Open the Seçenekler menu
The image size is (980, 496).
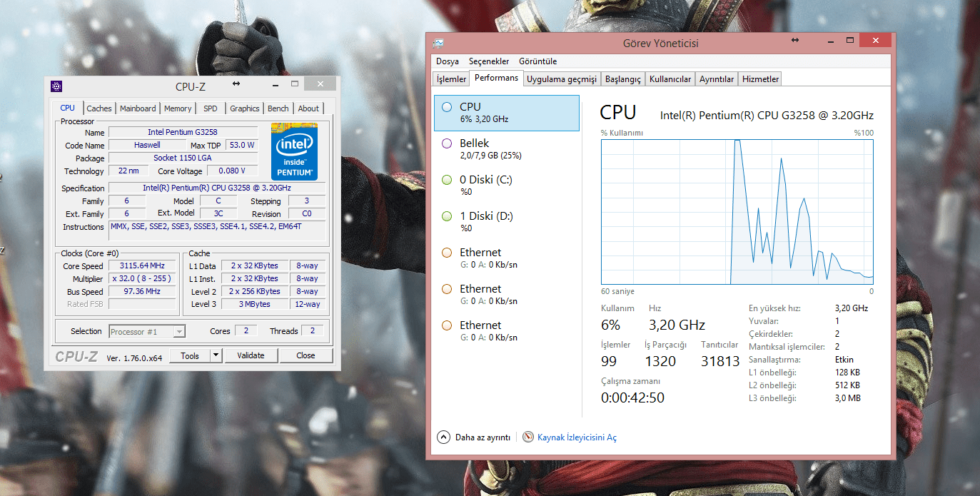tap(489, 61)
